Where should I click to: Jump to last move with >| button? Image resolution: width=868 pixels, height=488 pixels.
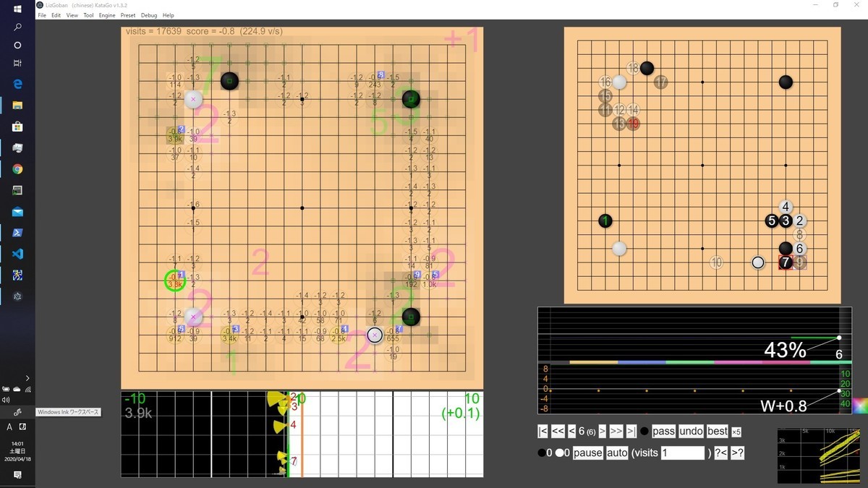(x=631, y=432)
